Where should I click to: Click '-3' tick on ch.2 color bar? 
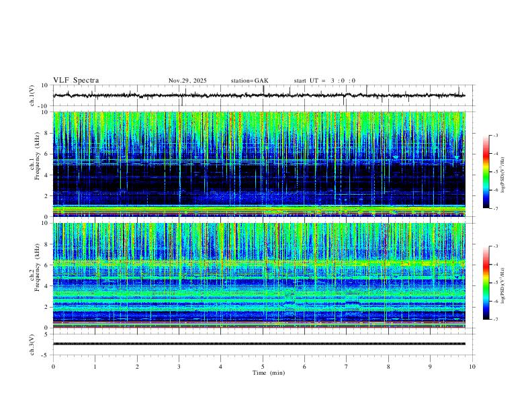pos(495,246)
